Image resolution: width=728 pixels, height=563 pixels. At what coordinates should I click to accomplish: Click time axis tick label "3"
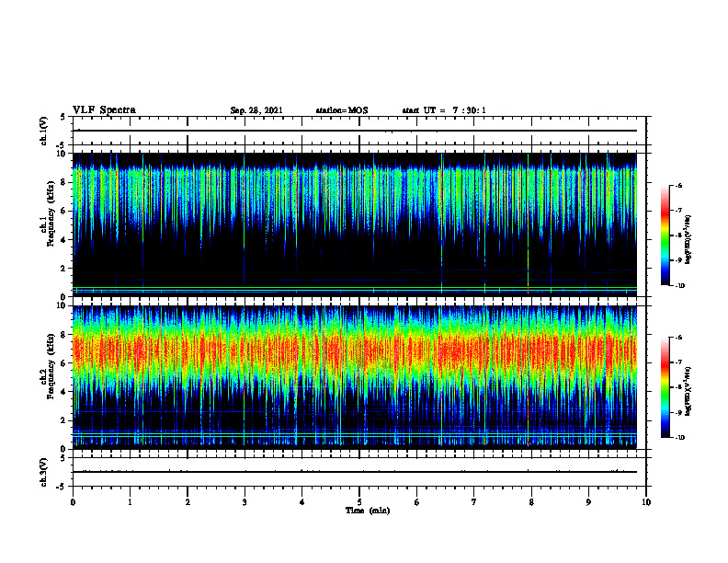point(245,502)
